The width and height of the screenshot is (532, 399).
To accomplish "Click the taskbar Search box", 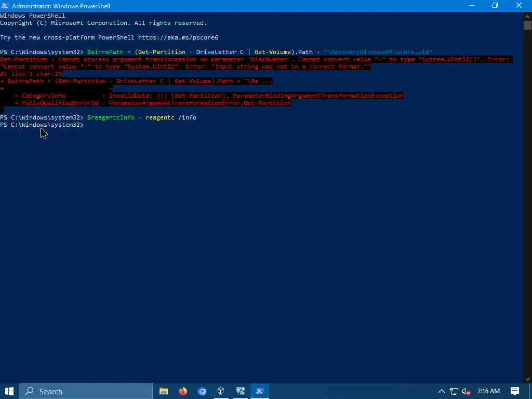I will (86, 391).
